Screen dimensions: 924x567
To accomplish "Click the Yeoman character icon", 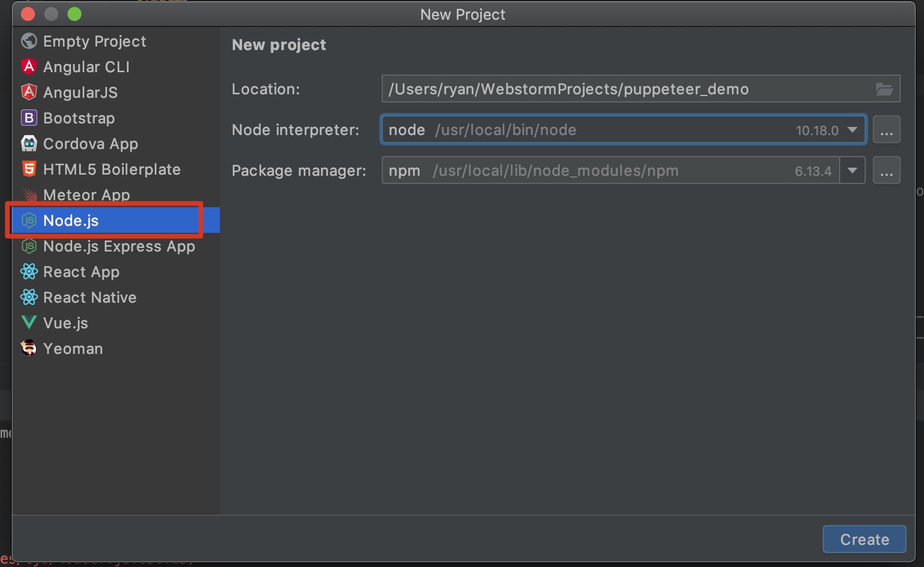I will pyautogui.click(x=29, y=349).
